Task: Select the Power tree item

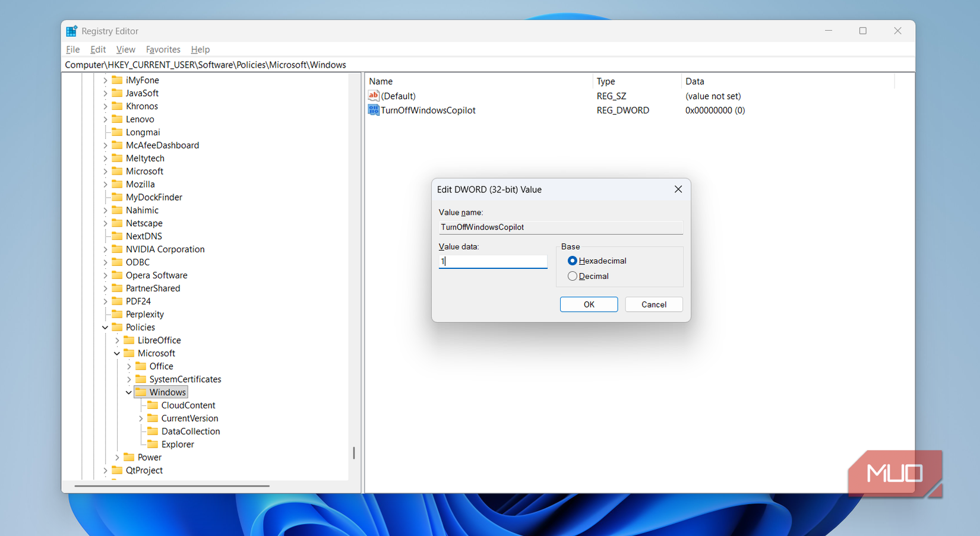Action: pos(150,458)
